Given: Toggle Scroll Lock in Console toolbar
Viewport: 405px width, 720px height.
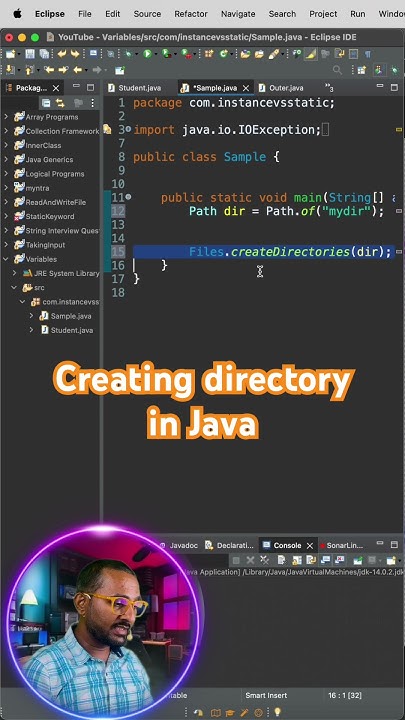Looking at the screenshot, I should tap(297, 561).
